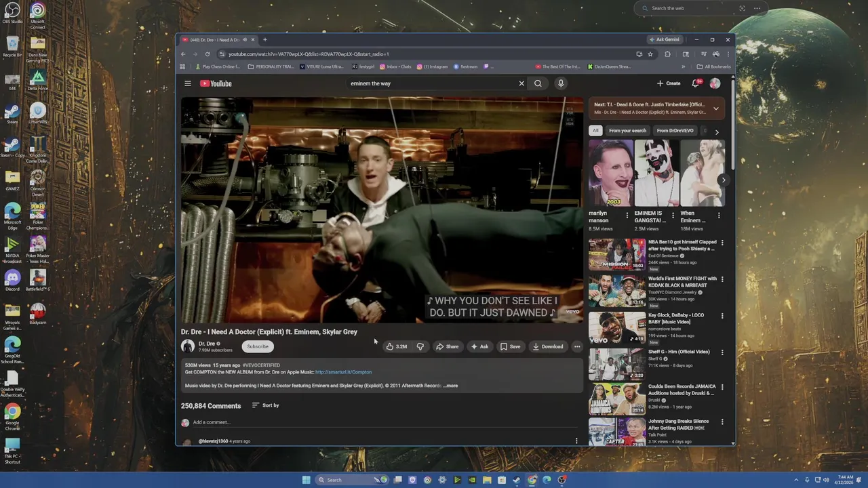Open the Instagram bookmark
The image size is (868, 488).
click(433, 66)
